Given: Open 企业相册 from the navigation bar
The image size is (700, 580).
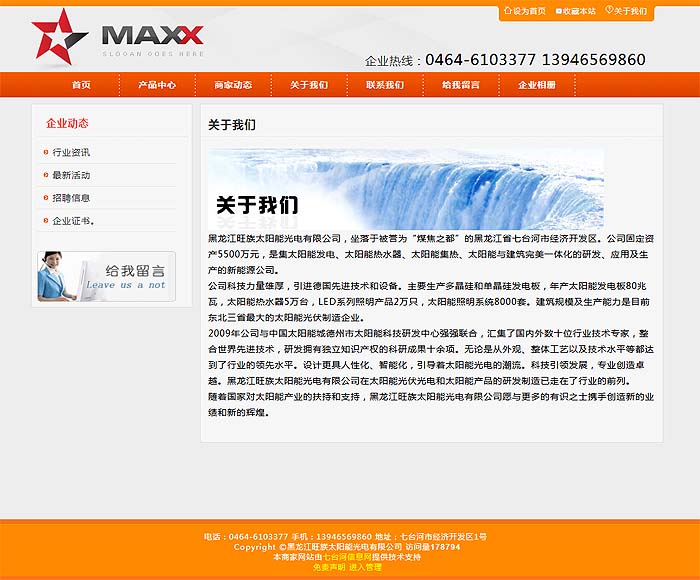Looking at the screenshot, I should (537, 85).
